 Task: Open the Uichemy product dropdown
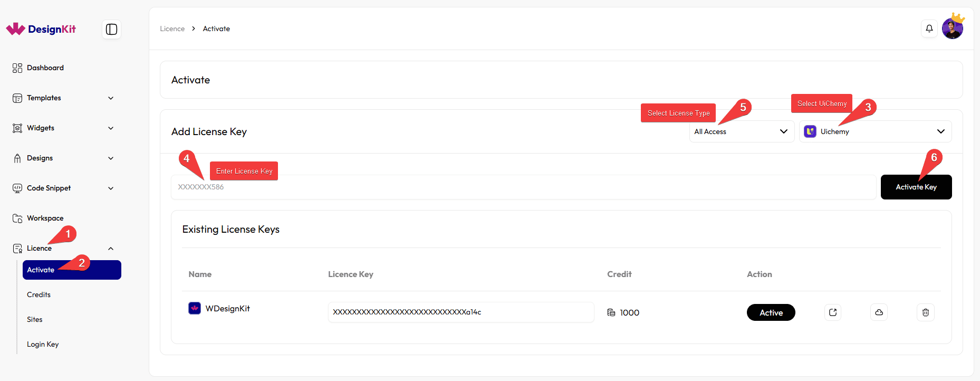[x=875, y=131]
